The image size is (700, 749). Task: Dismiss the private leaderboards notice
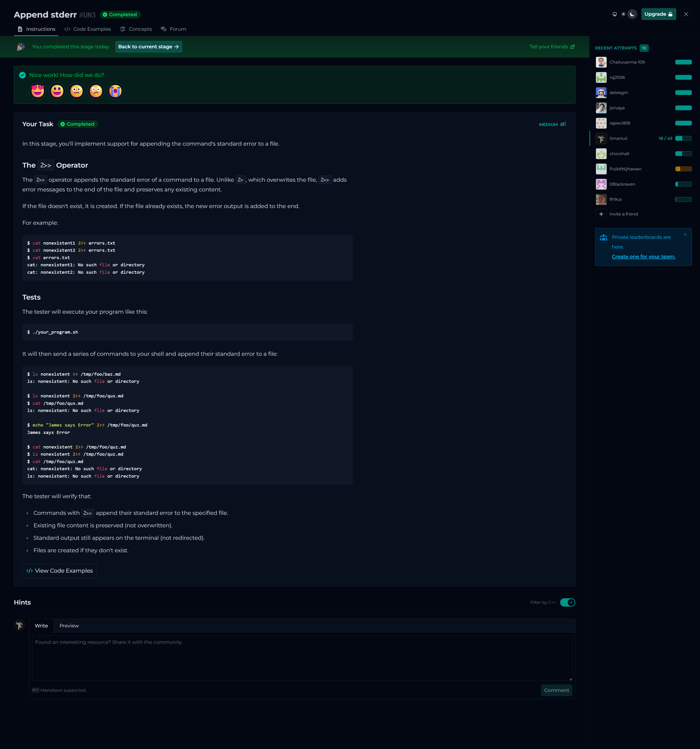pyautogui.click(x=685, y=234)
